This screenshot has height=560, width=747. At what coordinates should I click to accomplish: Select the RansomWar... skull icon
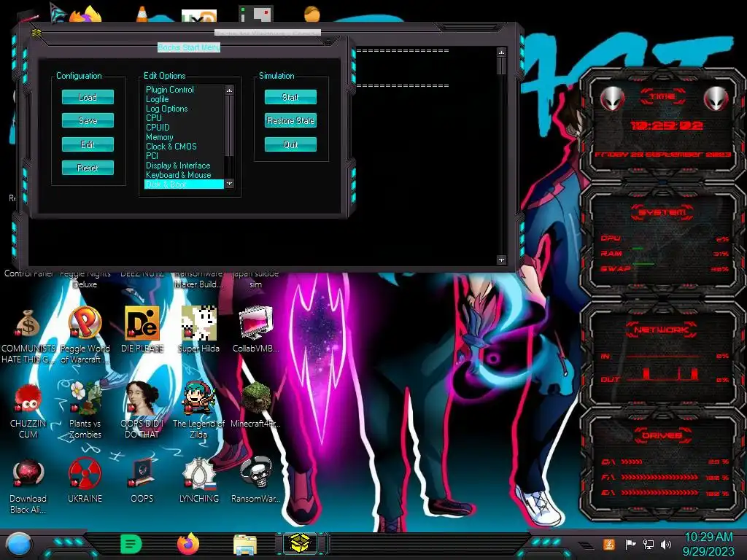(x=256, y=480)
